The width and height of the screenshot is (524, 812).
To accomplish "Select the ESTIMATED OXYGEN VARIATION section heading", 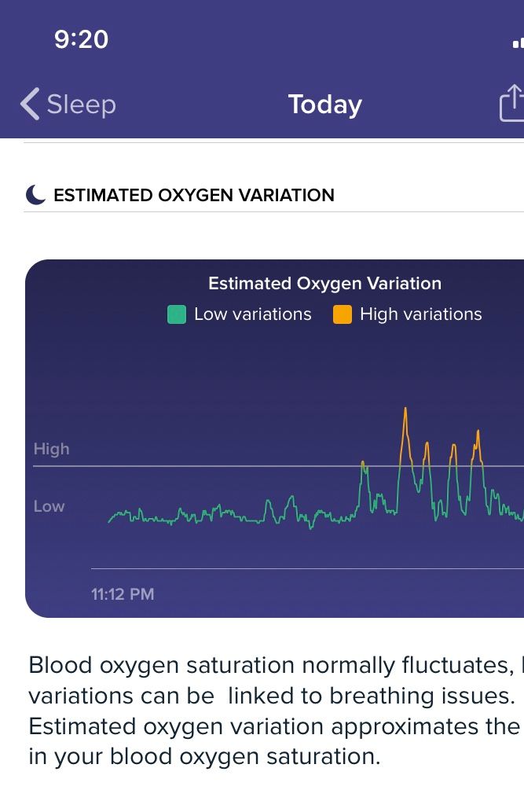I will click(x=193, y=195).
